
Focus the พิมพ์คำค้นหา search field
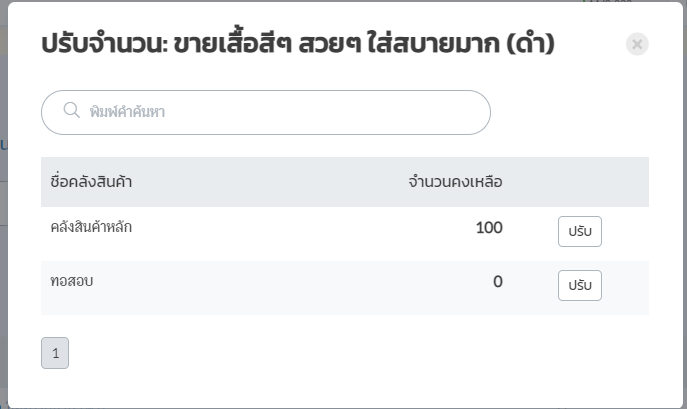click(266, 112)
